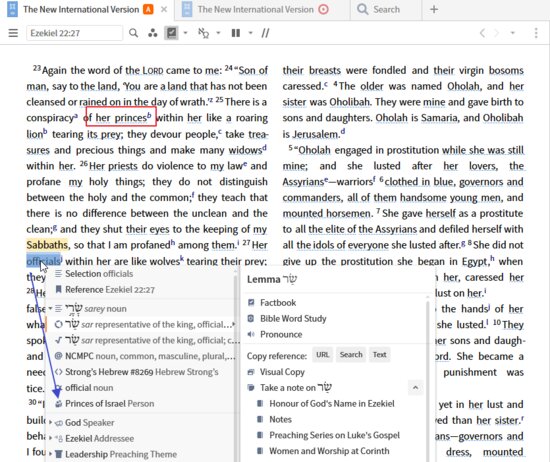Expand the 'God Speaker' arrow

point(51,423)
